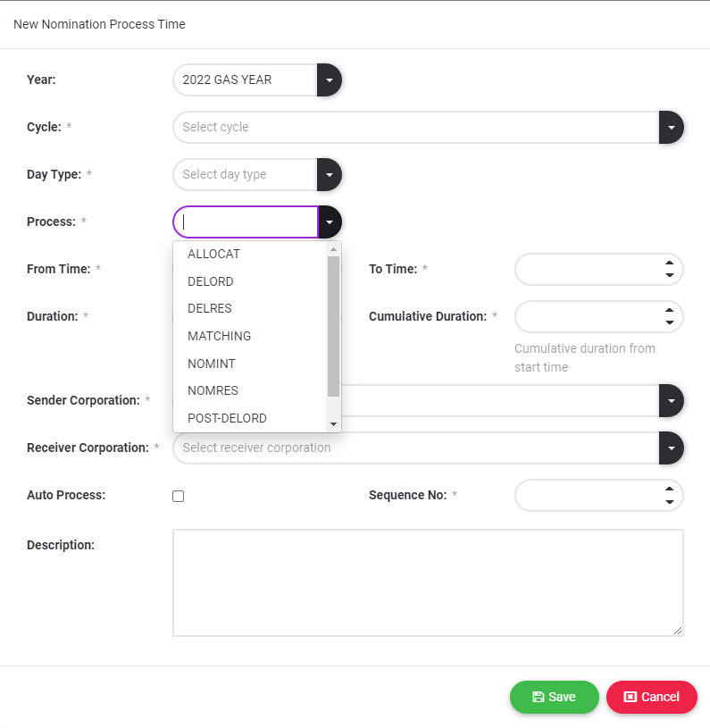Open the Day Type dropdown arrow
The height and width of the screenshot is (728, 710).
[330, 174]
